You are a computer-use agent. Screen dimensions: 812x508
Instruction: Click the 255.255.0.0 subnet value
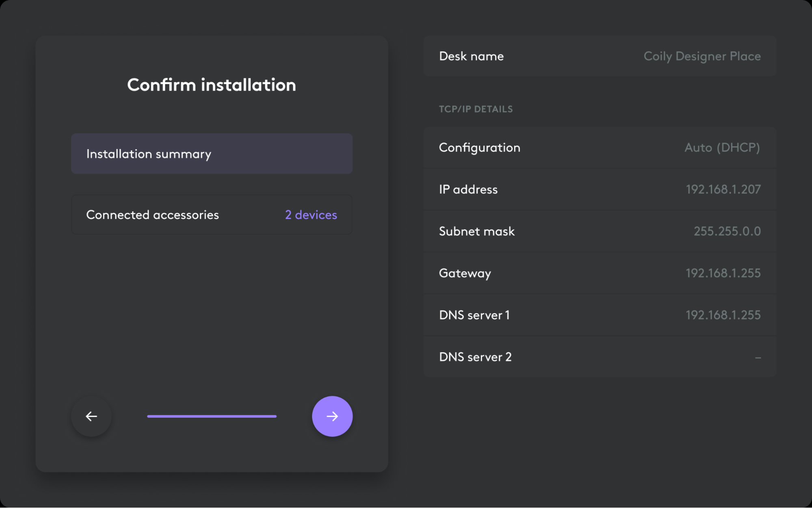[728, 231]
